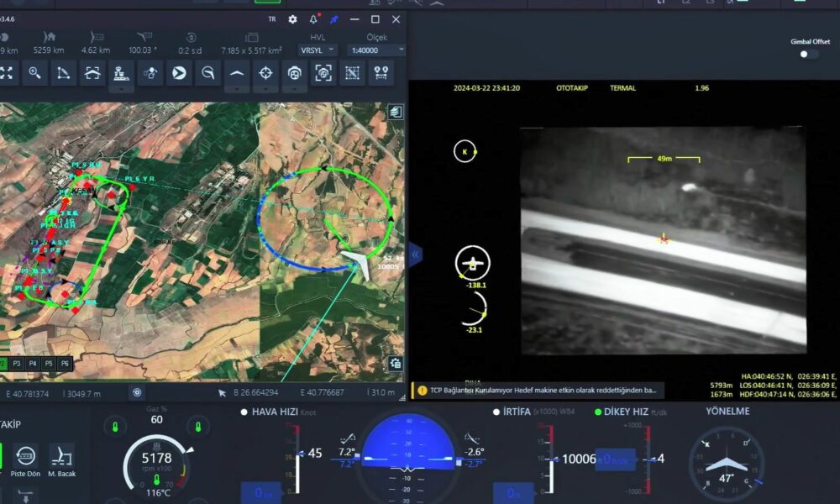840x504 pixels.
Task: Select the route measurement tool
Action: 63,74
